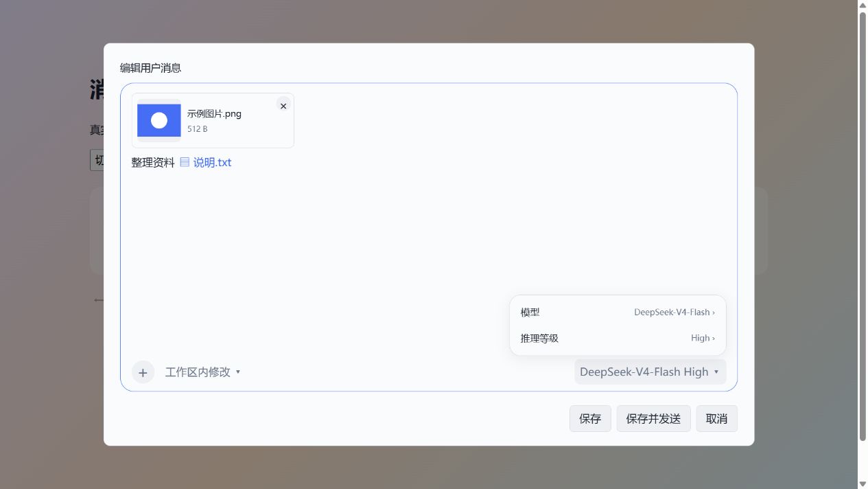Click the 保存并发送 button
The height and width of the screenshot is (489, 868).
[x=653, y=418]
